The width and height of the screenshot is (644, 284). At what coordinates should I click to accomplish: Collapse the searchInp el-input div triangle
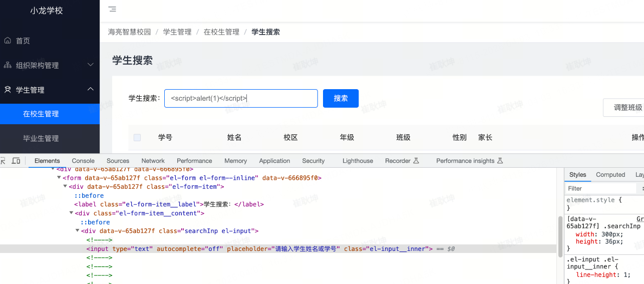[x=77, y=231]
